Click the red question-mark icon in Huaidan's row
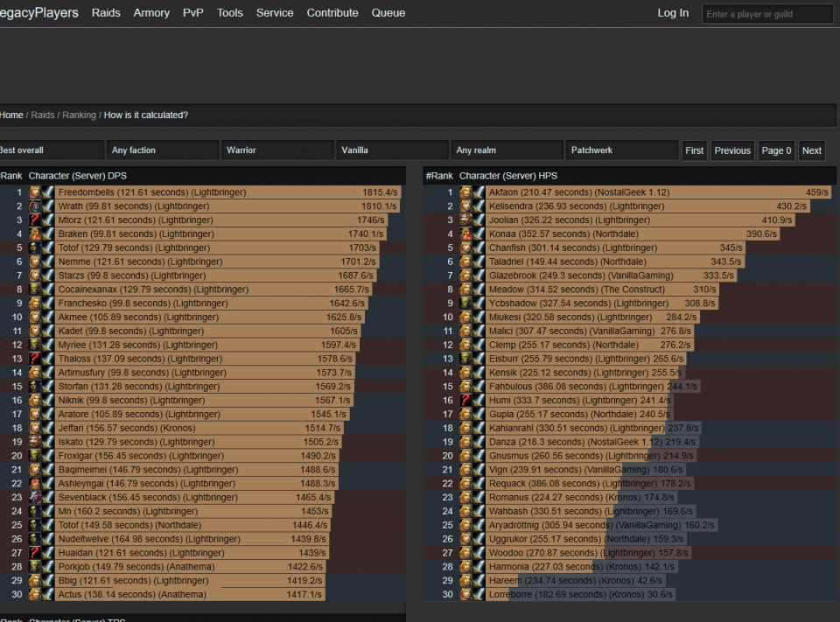The width and height of the screenshot is (840, 622). 35,553
